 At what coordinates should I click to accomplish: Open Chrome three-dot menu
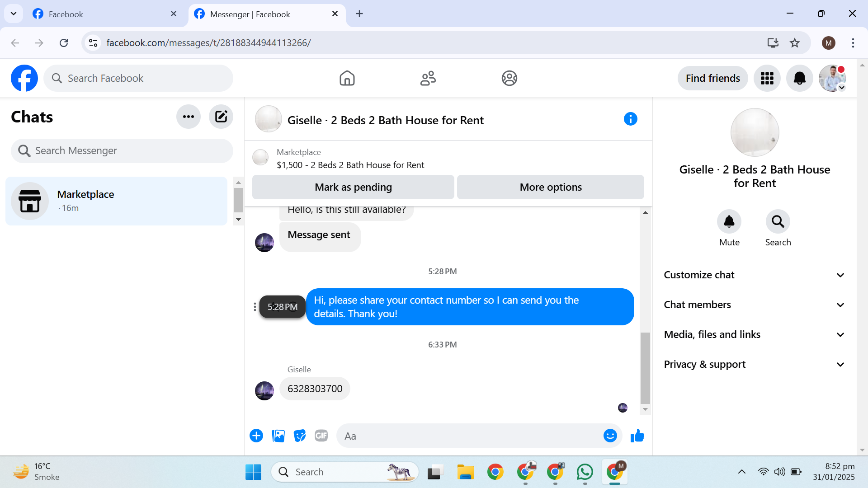[x=853, y=43]
